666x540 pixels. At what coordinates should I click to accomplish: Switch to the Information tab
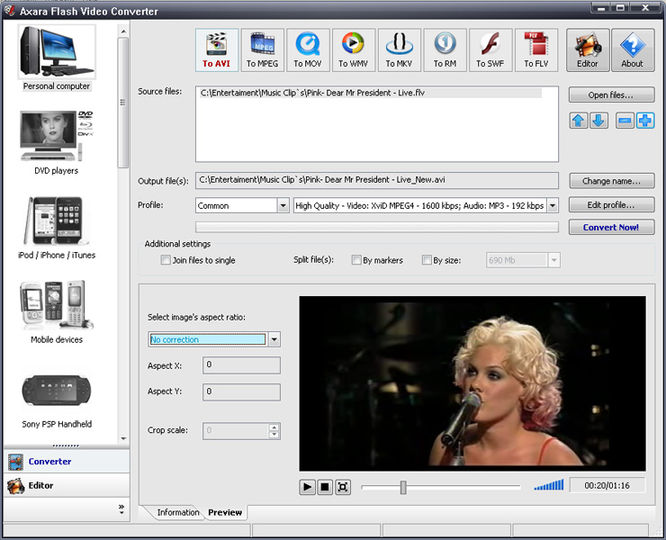[x=178, y=512]
